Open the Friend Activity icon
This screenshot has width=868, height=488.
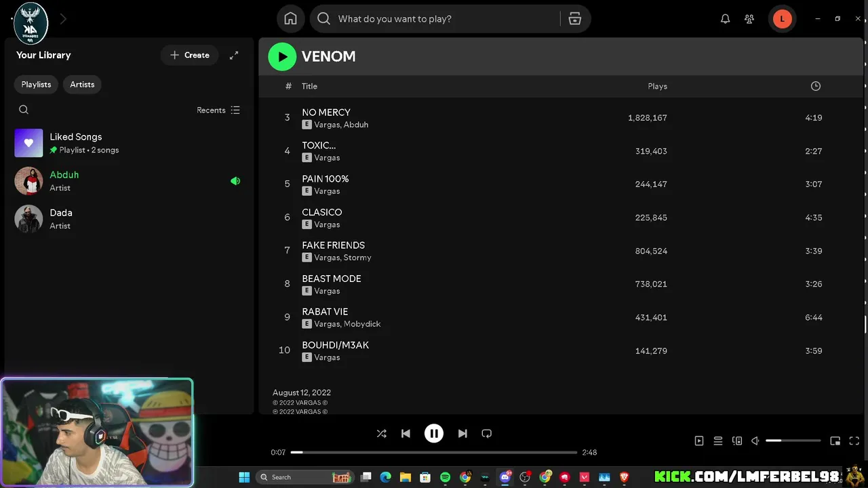(x=749, y=19)
